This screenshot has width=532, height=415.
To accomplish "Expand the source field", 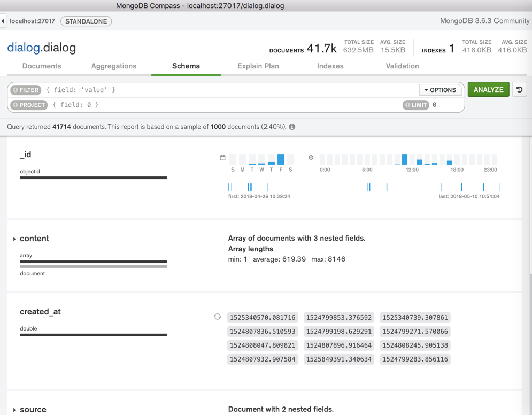I will click(14, 410).
